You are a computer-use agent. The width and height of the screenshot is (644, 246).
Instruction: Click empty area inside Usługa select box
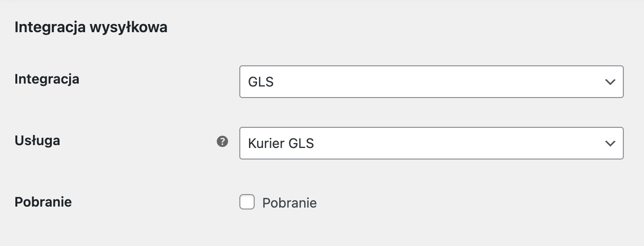[x=457, y=143]
